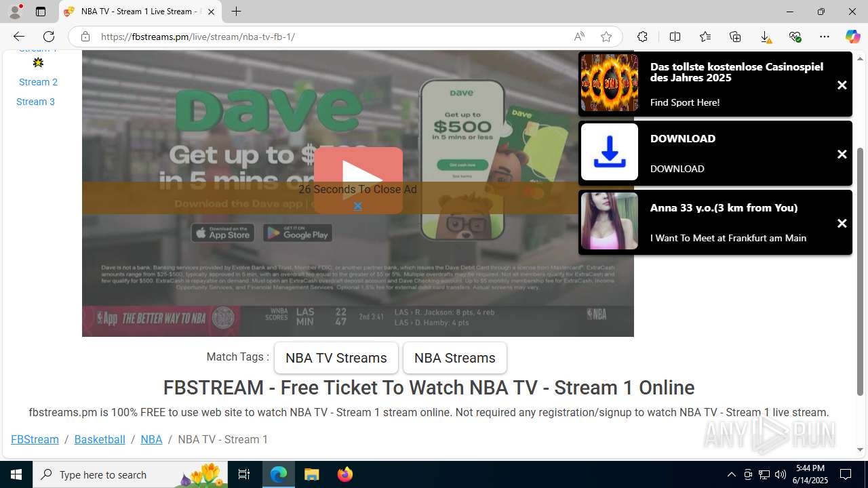Click NBA TV Streams tag button
Image resolution: width=868 pixels, height=488 pixels.
coord(336,358)
